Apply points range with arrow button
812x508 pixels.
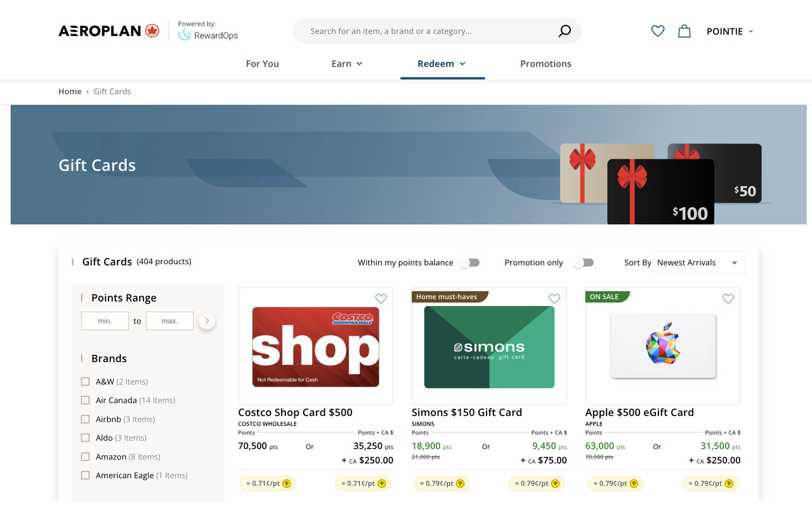pyautogui.click(x=207, y=321)
